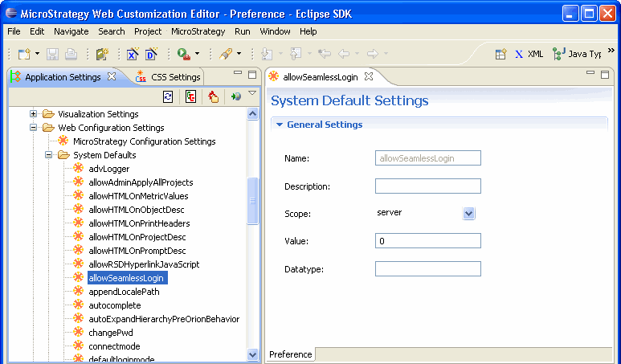
Task: Select the changePwd tree item
Action: [111, 333]
